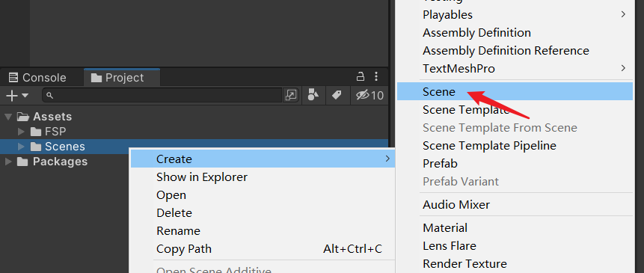Create a new Scene

(515, 91)
